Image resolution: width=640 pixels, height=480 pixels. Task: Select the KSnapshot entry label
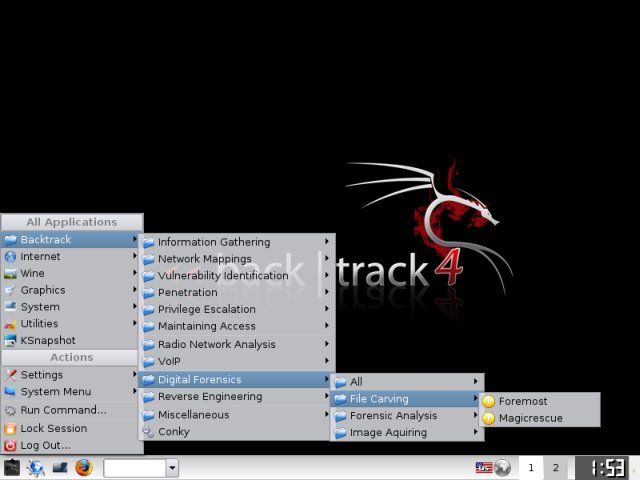(48, 340)
